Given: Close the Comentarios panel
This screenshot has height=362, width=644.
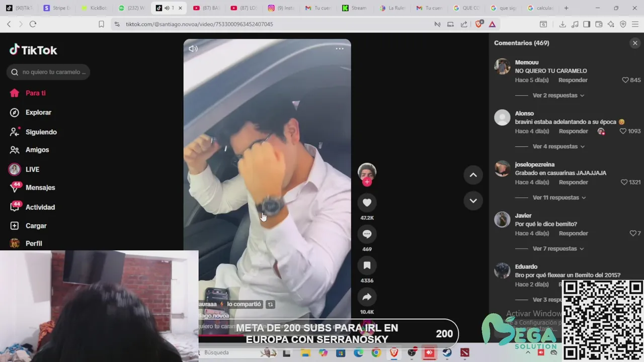Looking at the screenshot, I should (635, 43).
